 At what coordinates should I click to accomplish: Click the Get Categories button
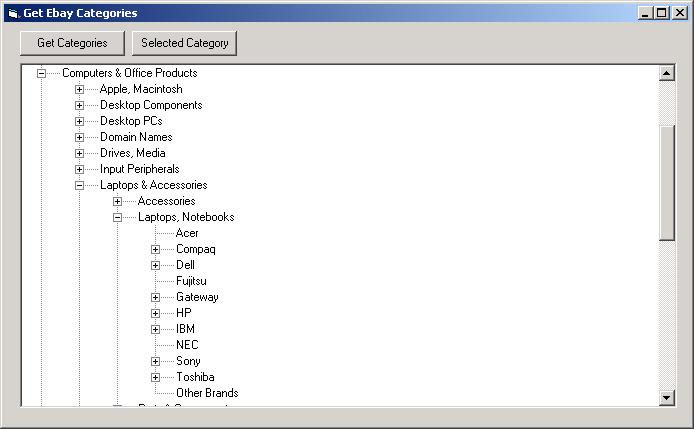pyautogui.click(x=72, y=43)
